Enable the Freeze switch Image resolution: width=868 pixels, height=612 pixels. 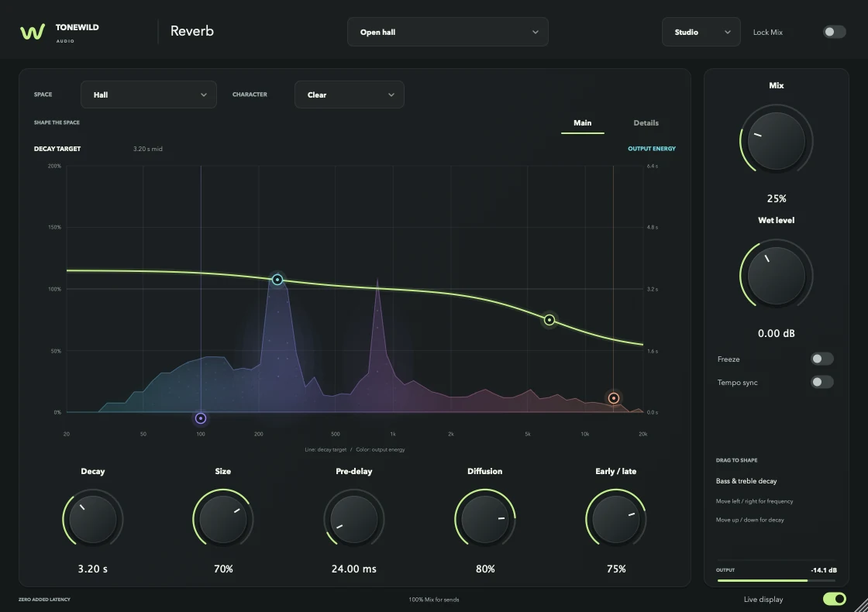pyautogui.click(x=822, y=359)
